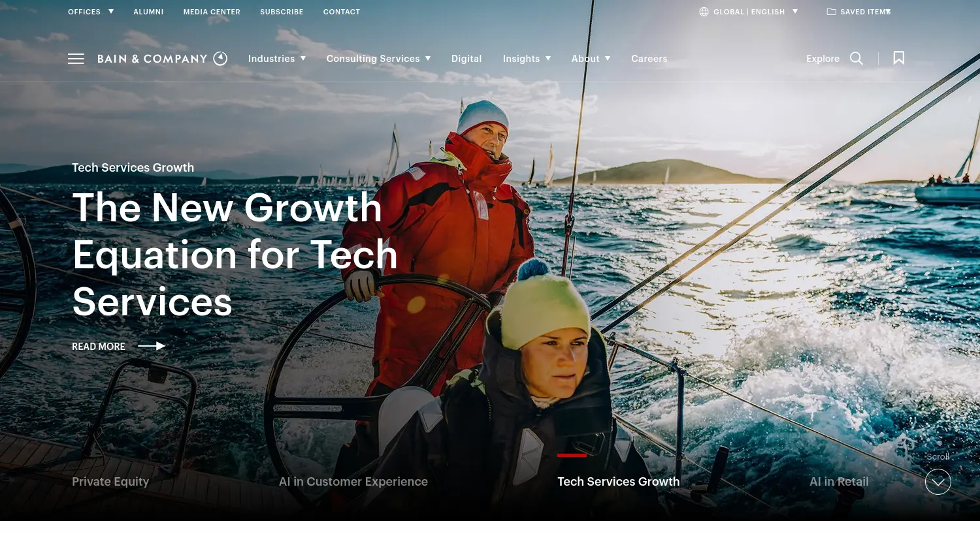Click the Subscribe link
The height and width of the screenshot is (534, 980).
tap(282, 12)
